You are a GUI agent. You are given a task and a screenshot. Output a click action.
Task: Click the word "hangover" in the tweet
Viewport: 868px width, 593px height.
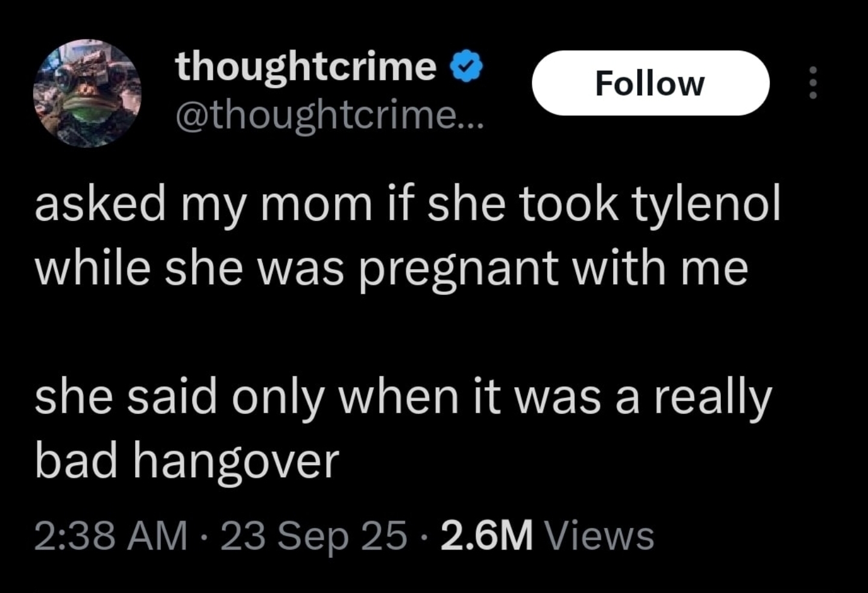coord(236,463)
